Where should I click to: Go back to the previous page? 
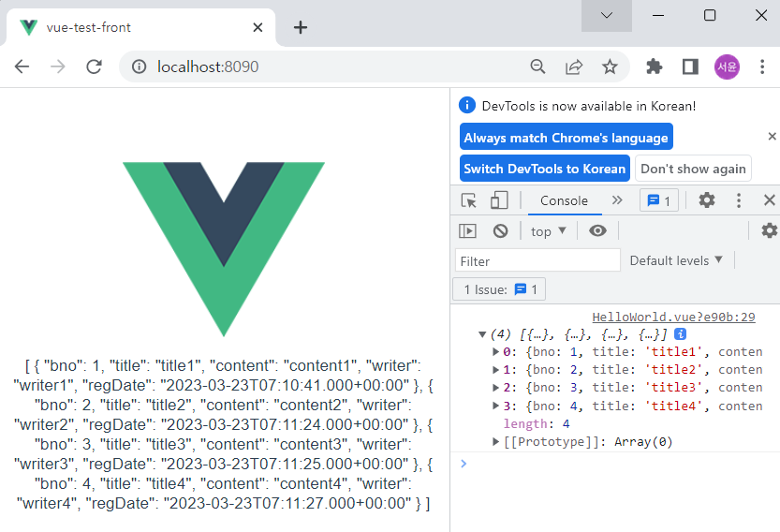click(x=22, y=66)
